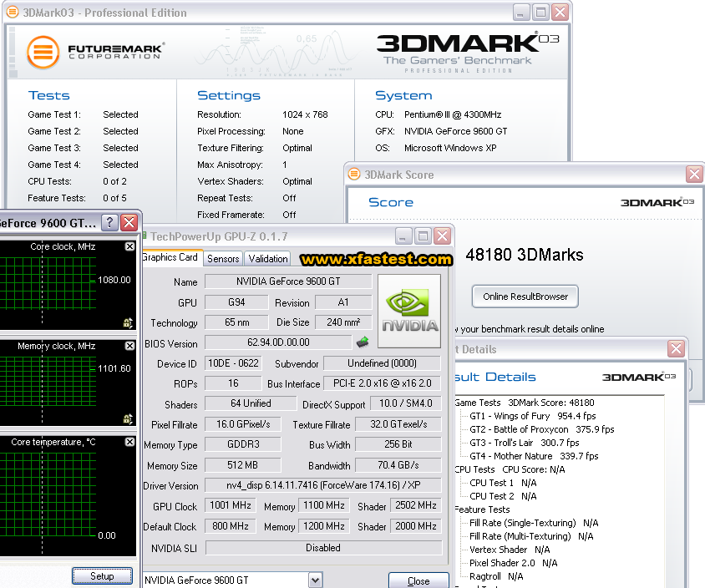Click the Online ResultBrowser button
705x588 pixels.
[525, 297]
